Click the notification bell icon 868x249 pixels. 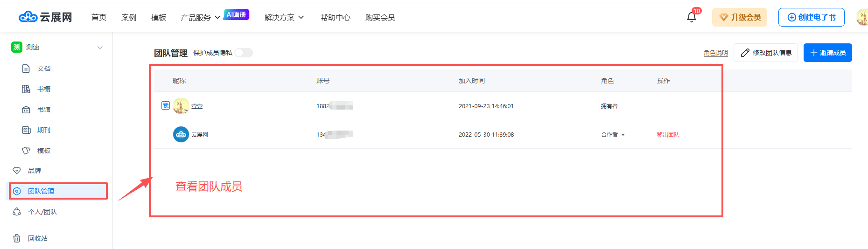(691, 17)
